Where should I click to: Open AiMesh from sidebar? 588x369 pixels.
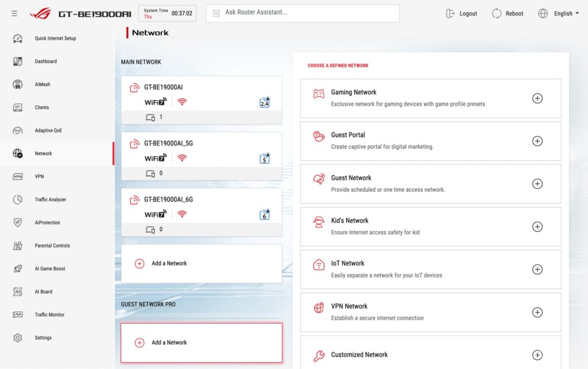coord(42,84)
